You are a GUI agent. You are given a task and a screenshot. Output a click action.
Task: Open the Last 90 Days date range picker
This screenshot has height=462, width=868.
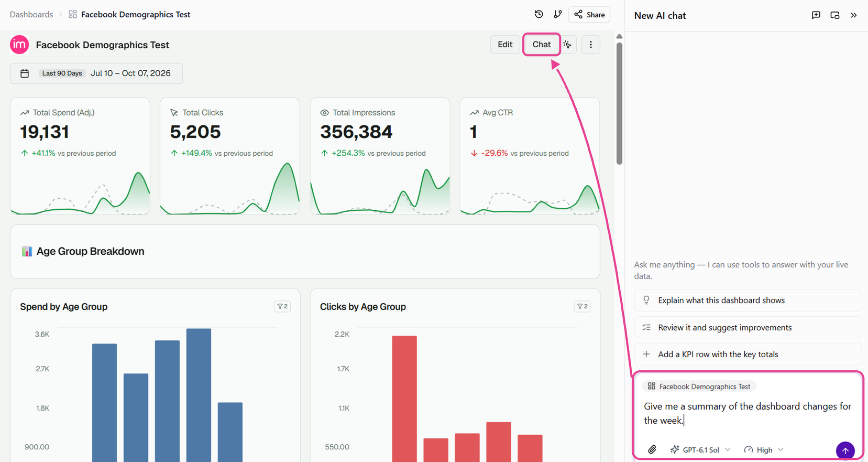96,73
